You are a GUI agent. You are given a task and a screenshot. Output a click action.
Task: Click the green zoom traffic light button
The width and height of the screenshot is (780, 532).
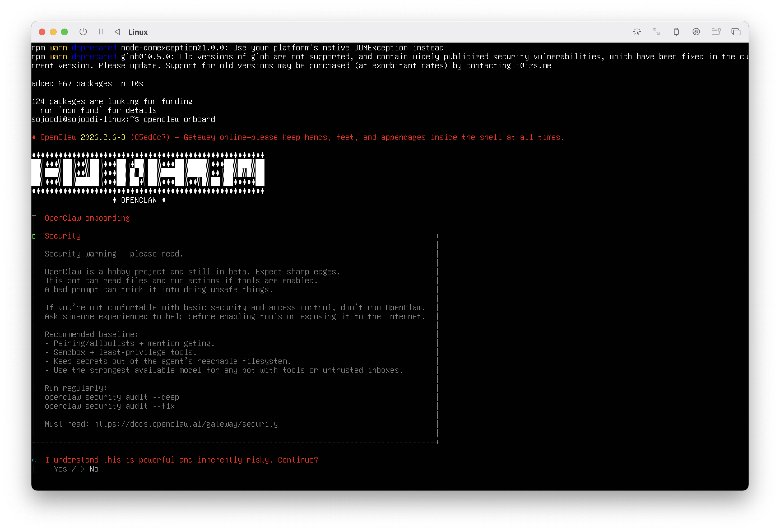pos(64,32)
